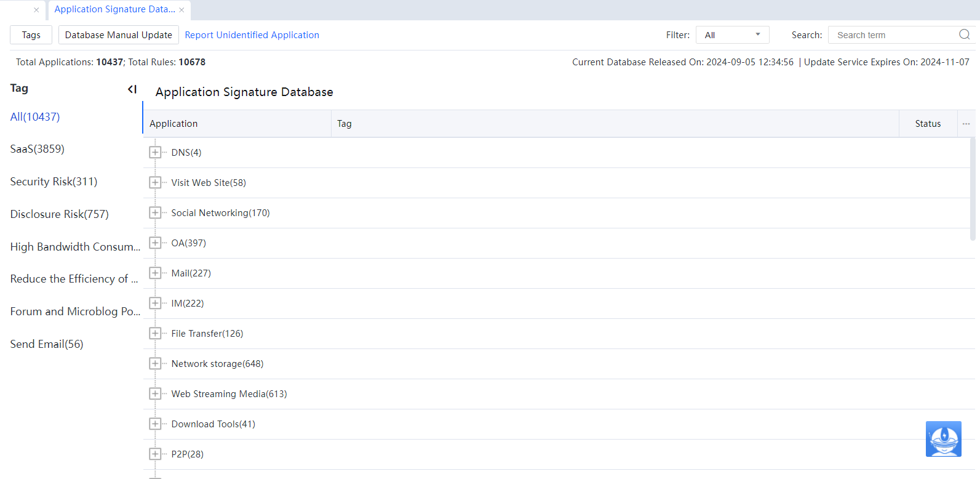
Task: Close the Application Signature Database tab
Action: [x=182, y=10]
